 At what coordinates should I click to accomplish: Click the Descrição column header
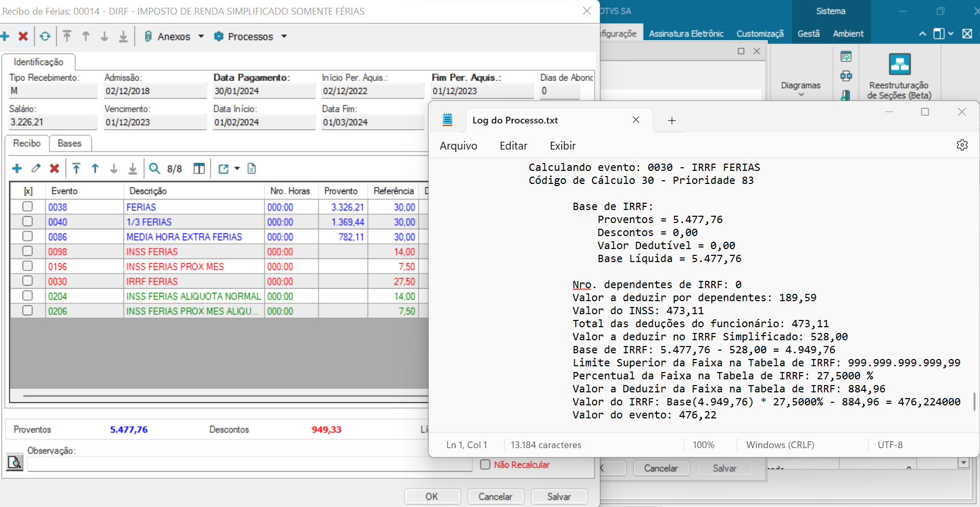click(x=194, y=191)
